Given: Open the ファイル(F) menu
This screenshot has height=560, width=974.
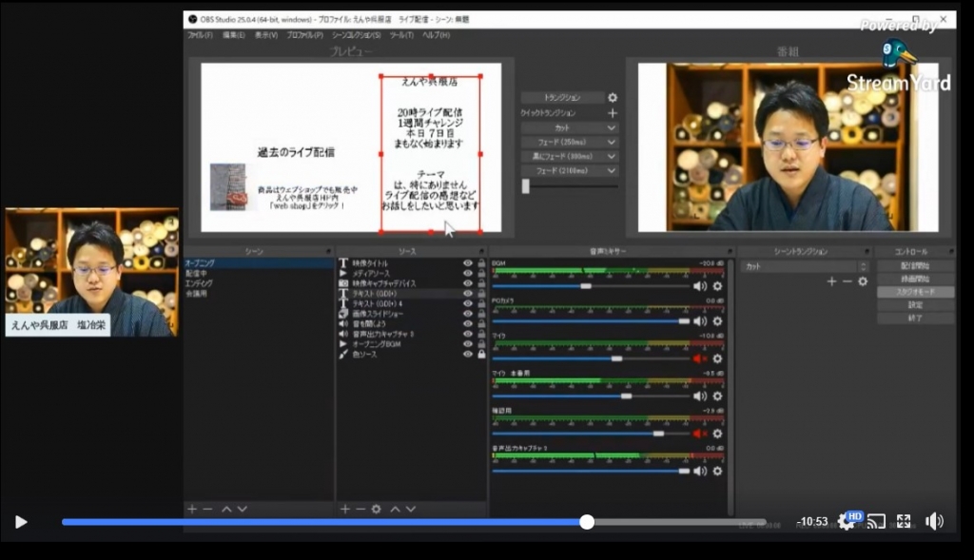Looking at the screenshot, I should click(200, 35).
